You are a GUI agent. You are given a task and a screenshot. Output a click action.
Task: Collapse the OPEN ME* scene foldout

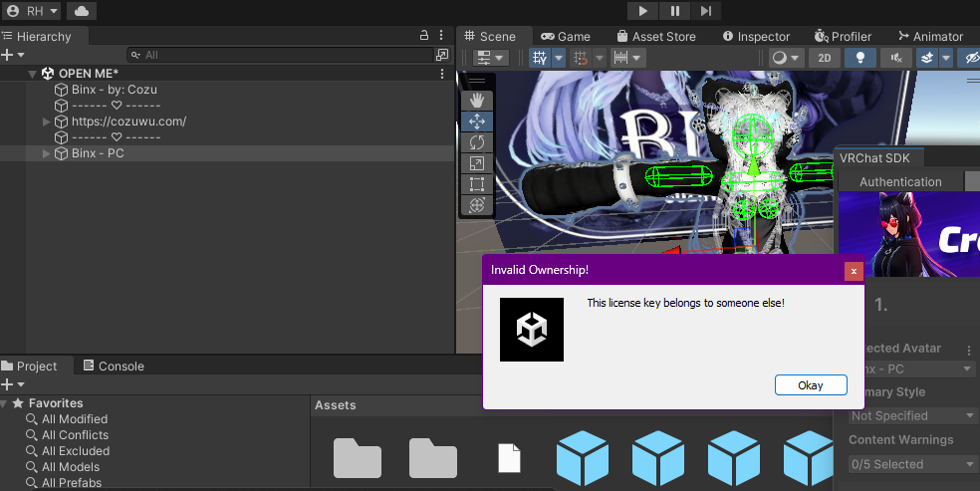coord(33,74)
